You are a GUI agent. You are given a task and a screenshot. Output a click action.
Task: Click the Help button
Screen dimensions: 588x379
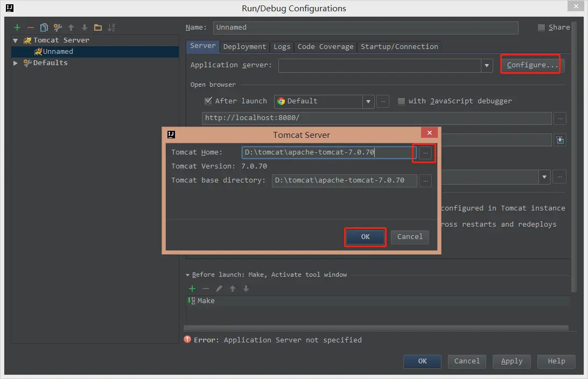click(556, 361)
